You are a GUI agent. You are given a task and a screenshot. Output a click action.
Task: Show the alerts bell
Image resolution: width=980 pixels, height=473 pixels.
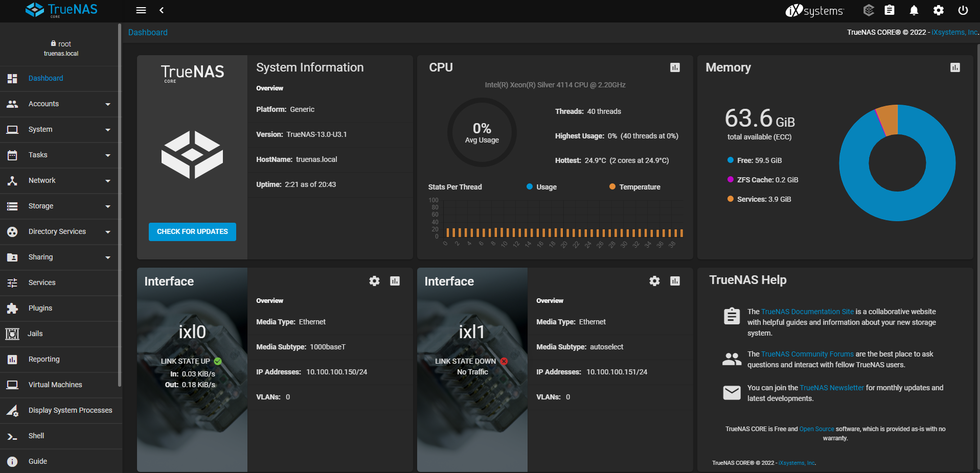914,10
